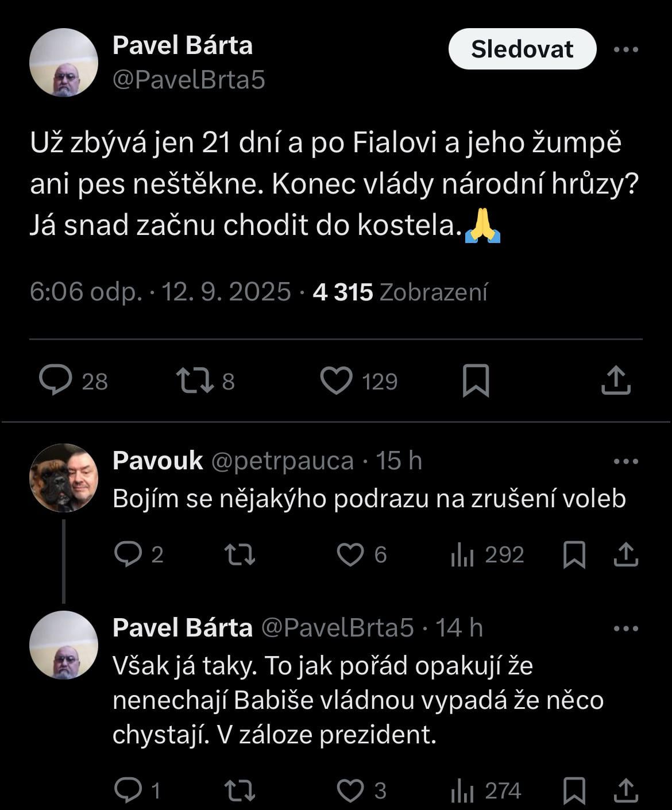Open Pavouk's avatar with the dog
The image size is (672, 810).
point(64,478)
